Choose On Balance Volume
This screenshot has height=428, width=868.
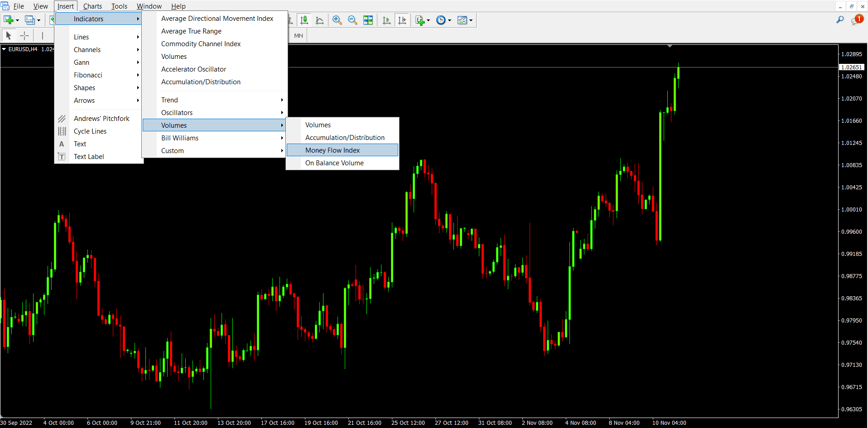[342, 163]
